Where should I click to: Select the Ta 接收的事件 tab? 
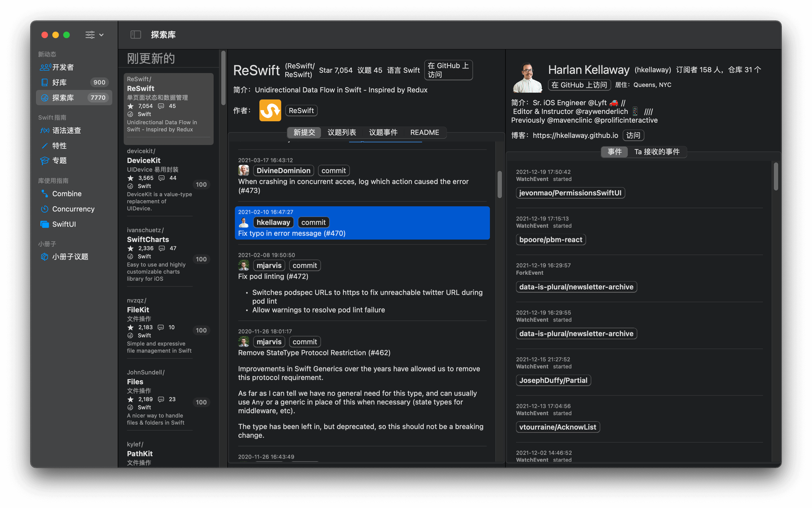(x=657, y=152)
